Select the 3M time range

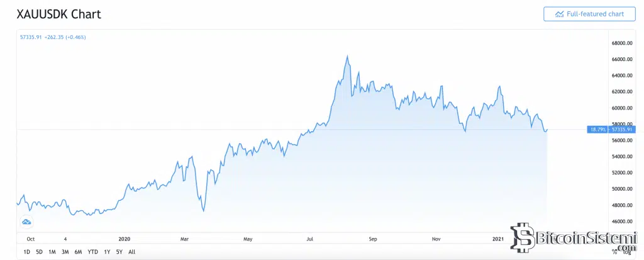click(x=65, y=252)
